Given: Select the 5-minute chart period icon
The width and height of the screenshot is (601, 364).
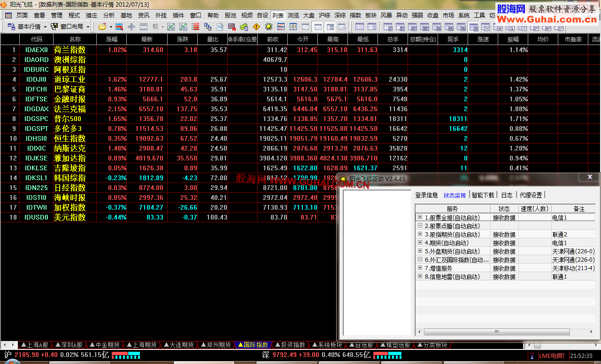Looking at the screenshot, I should pyautogui.click(x=400, y=27).
